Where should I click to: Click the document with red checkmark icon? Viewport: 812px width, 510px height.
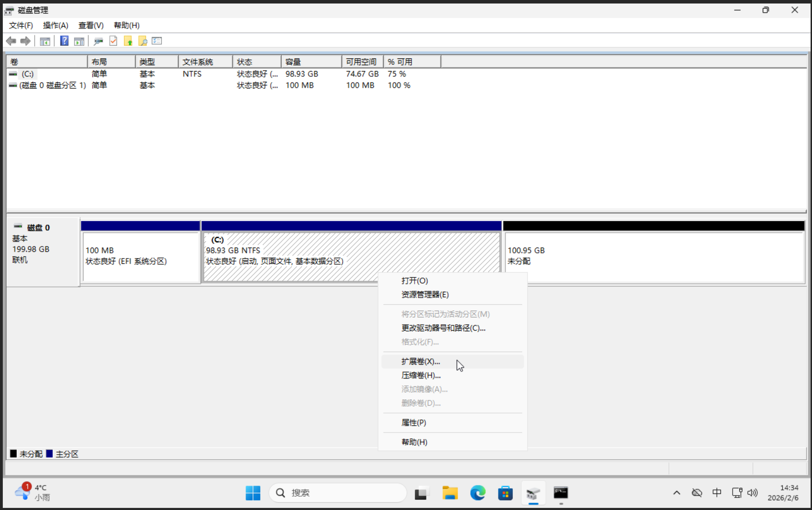pyautogui.click(x=113, y=41)
